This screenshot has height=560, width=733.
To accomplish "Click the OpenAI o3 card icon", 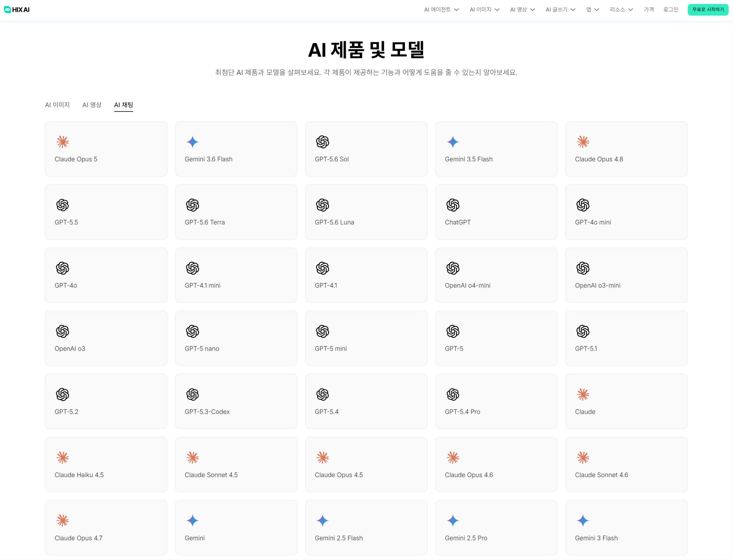I will tap(62, 331).
